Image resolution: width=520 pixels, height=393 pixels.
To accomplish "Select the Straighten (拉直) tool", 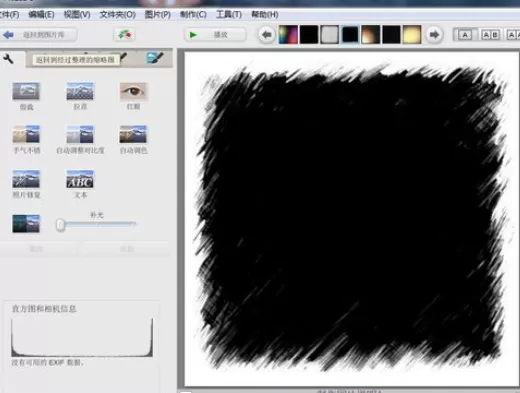I will [x=80, y=96].
